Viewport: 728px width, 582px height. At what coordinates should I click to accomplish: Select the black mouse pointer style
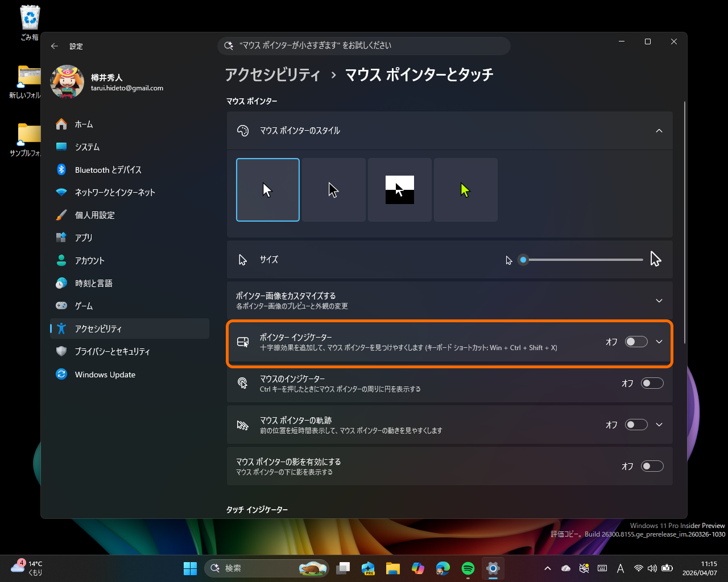pyautogui.click(x=333, y=189)
